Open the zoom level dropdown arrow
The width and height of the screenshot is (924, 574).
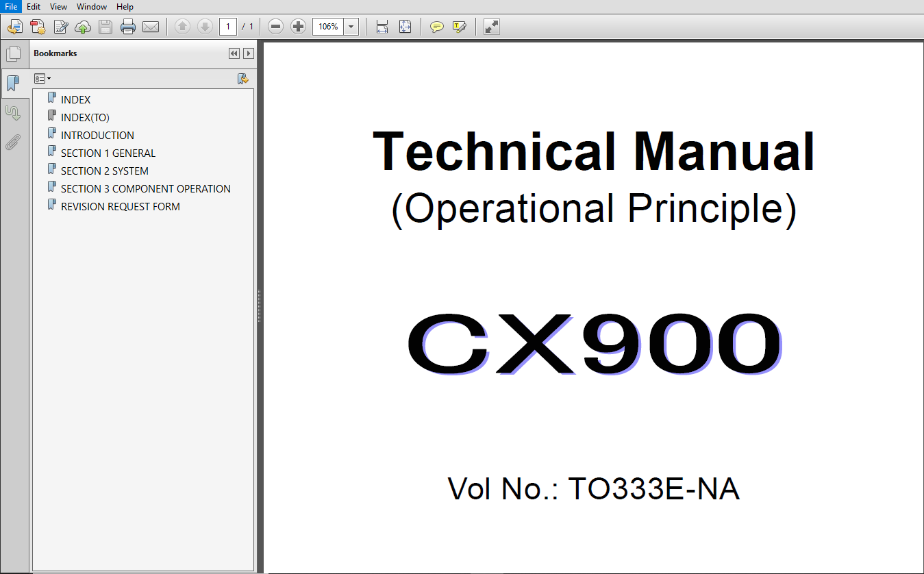351,27
